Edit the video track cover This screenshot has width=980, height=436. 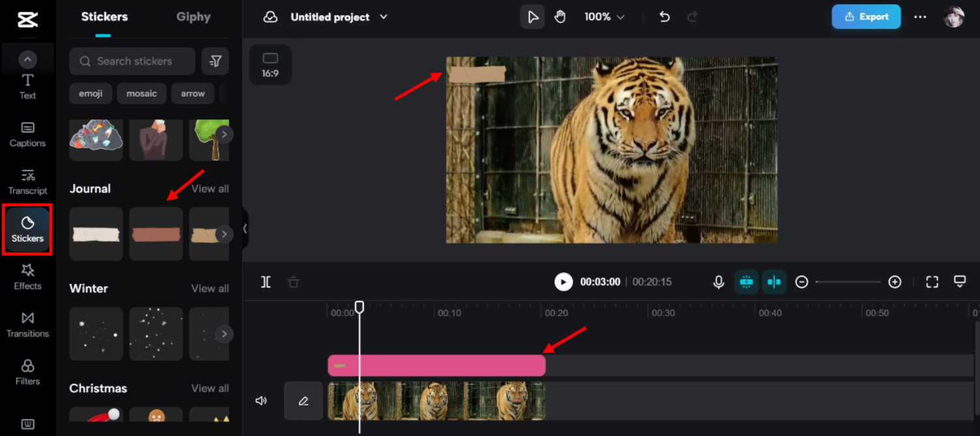point(303,401)
